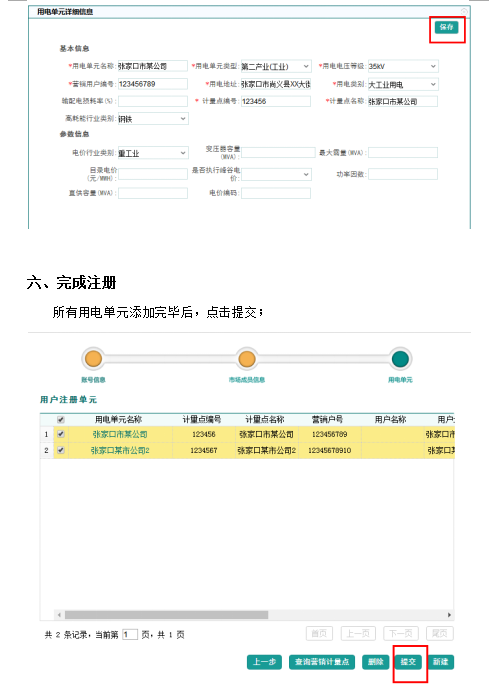Select the 功率因数 field

(403, 174)
